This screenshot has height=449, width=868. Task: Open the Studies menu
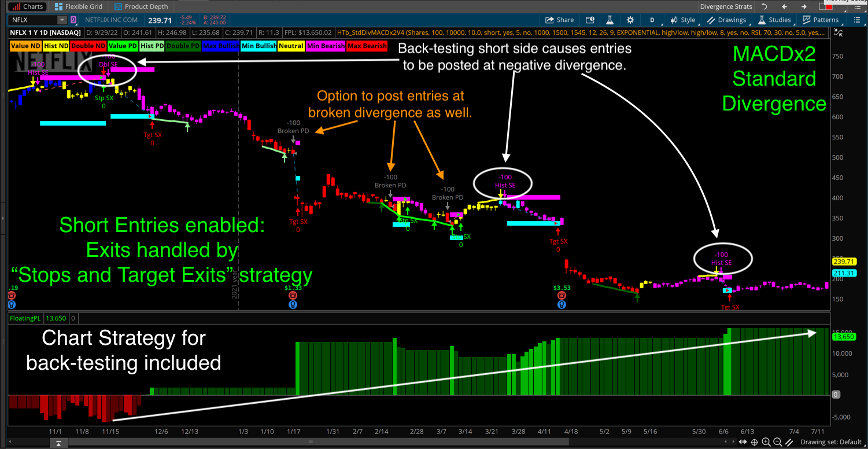coord(775,20)
